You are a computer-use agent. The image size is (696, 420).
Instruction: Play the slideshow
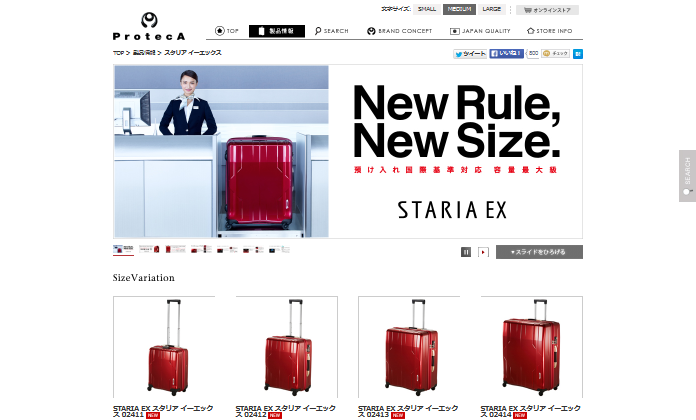pyautogui.click(x=483, y=252)
